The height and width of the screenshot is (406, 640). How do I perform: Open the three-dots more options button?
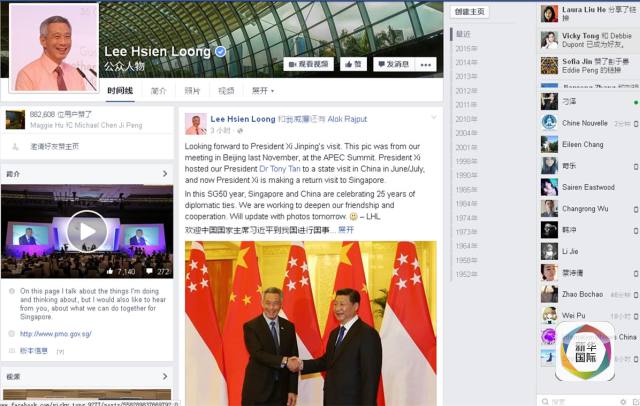coord(426,64)
